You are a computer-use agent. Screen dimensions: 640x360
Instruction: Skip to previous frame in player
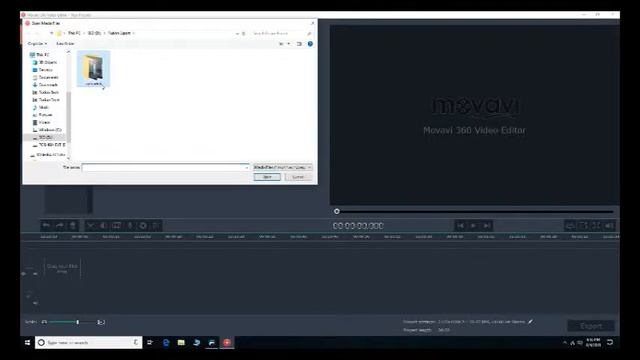460,226
